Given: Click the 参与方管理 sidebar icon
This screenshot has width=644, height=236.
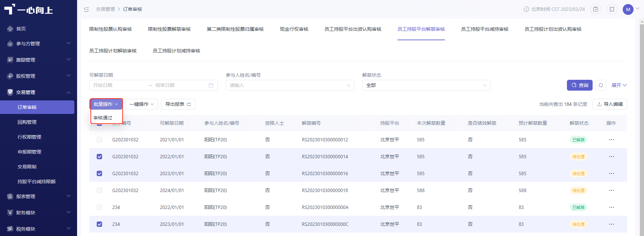Looking at the screenshot, I should point(10,44).
